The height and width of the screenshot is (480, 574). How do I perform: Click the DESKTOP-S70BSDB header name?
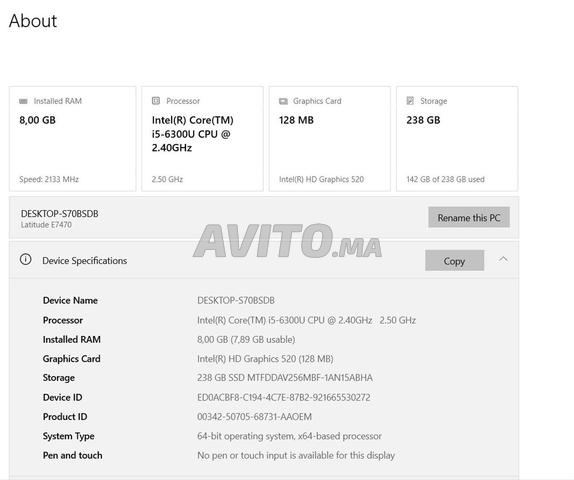(59, 214)
